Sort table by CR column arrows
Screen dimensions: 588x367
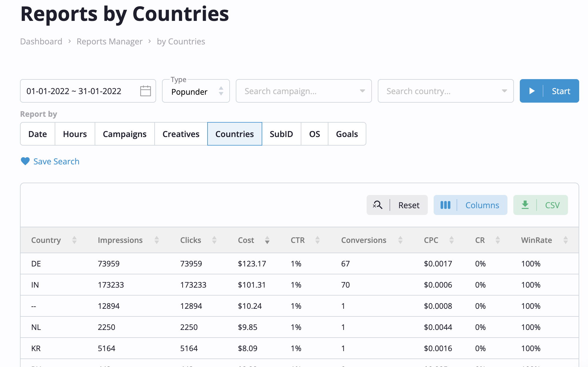coord(498,240)
